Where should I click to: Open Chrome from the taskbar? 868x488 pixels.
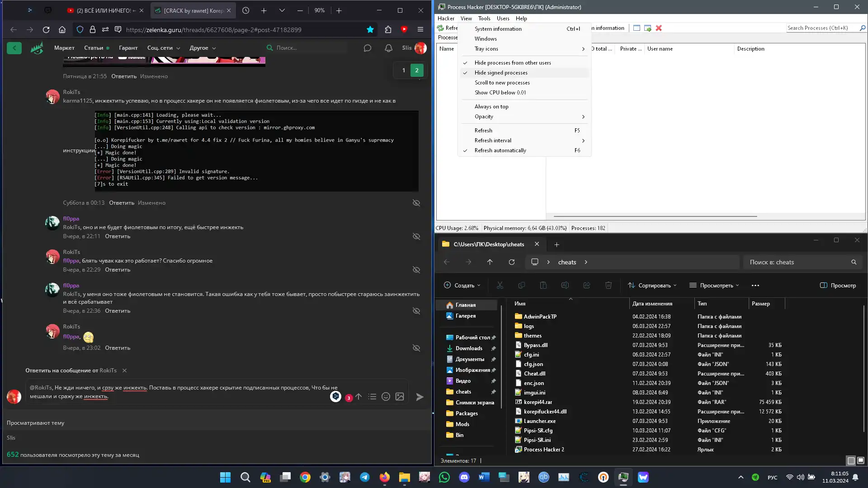click(305, 477)
